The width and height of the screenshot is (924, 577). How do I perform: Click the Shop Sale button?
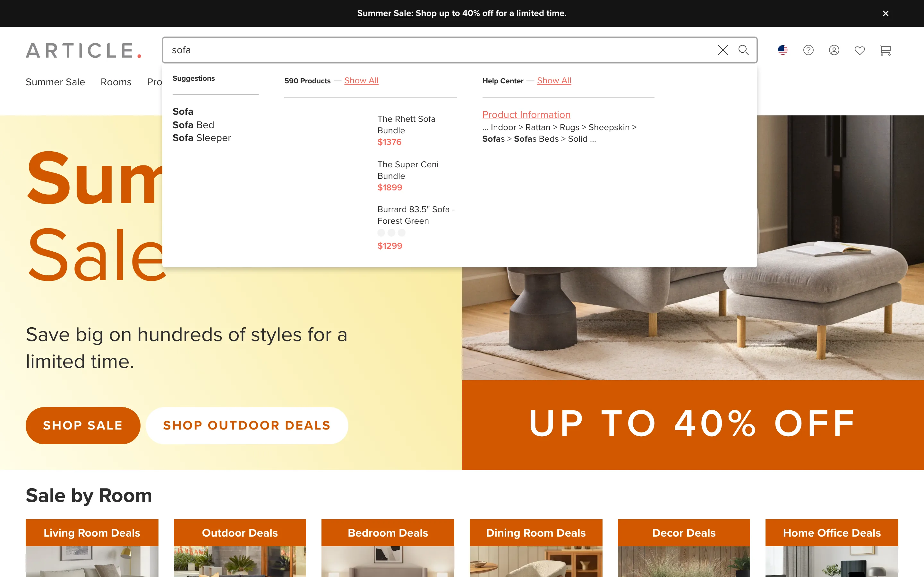pos(83,425)
